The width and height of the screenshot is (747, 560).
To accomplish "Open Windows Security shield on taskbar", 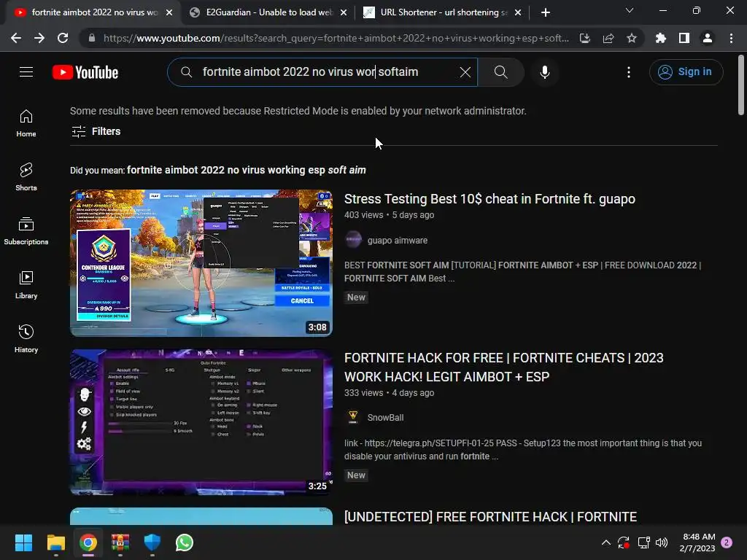I will click(152, 542).
